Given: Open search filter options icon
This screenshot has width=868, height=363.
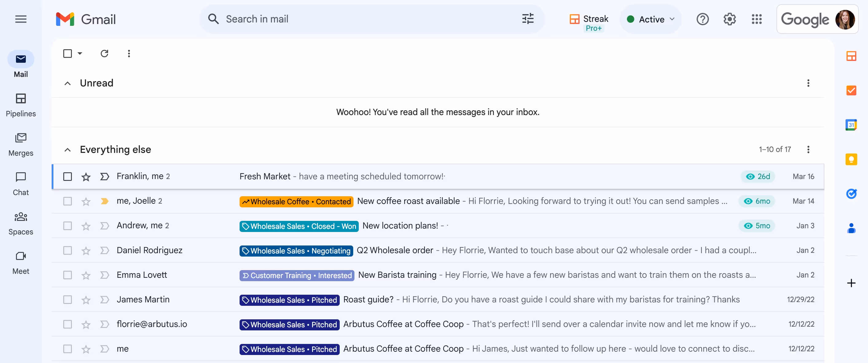Looking at the screenshot, I should click(x=528, y=19).
